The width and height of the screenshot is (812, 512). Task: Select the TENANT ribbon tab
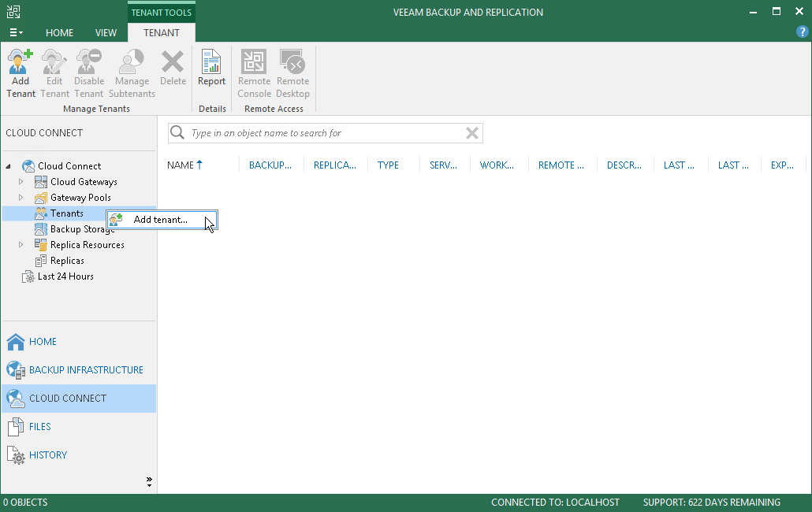coord(162,32)
